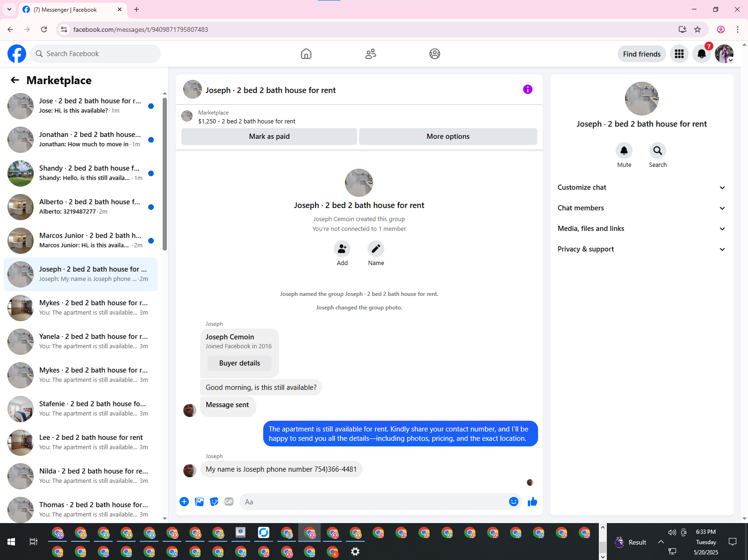Show hidden system tray icons

661,542
